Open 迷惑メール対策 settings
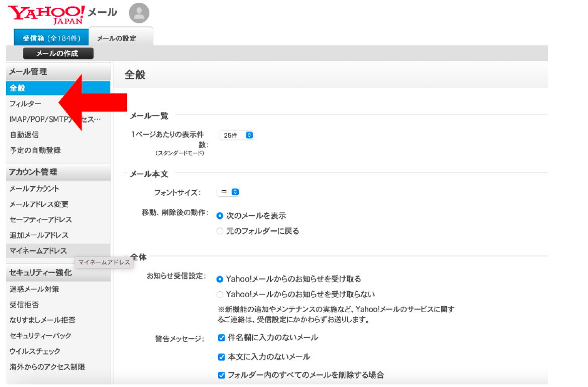Screen dimensions: 588x387 (34, 289)
